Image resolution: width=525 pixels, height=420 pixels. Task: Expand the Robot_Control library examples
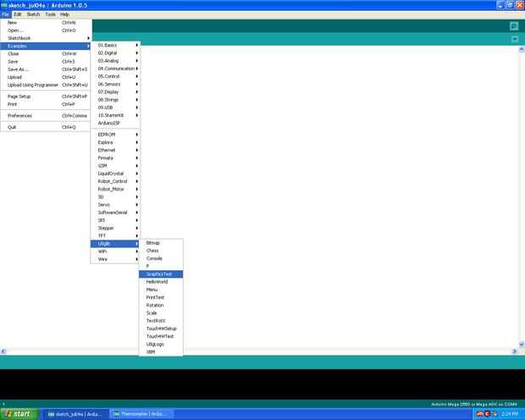click(x=115, y=181)
